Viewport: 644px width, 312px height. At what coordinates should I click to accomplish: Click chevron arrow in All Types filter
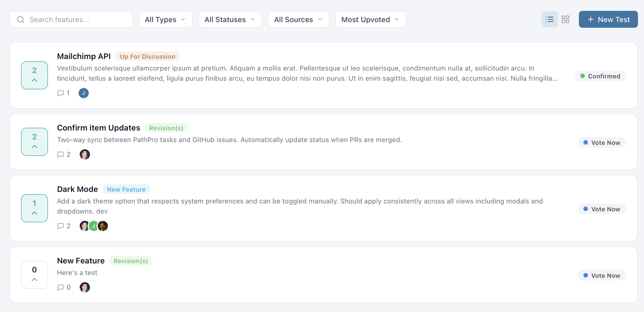pyautogui.click(x=183, y=19)
